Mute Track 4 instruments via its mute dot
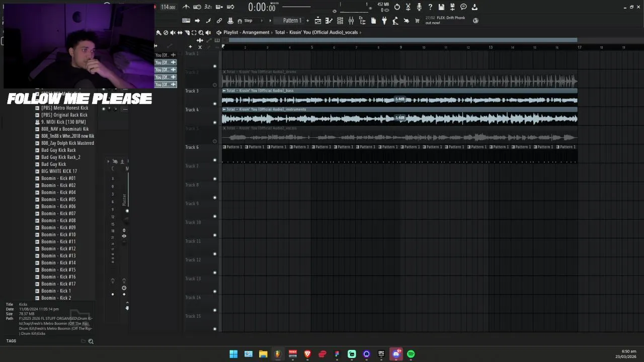The height and width of the screenshot is (362, 644). coord(215,123)
